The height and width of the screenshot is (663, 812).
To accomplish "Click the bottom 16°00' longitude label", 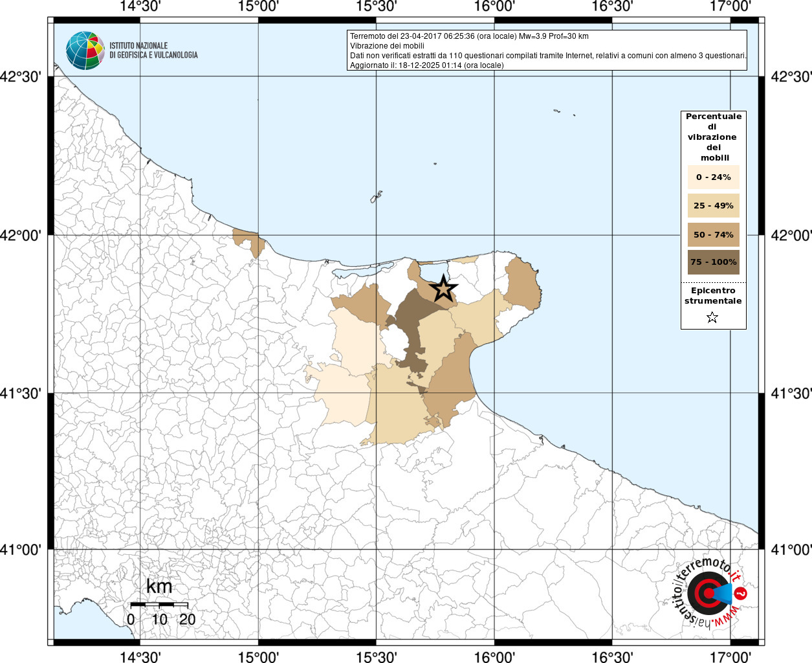I will coord(494,657).
